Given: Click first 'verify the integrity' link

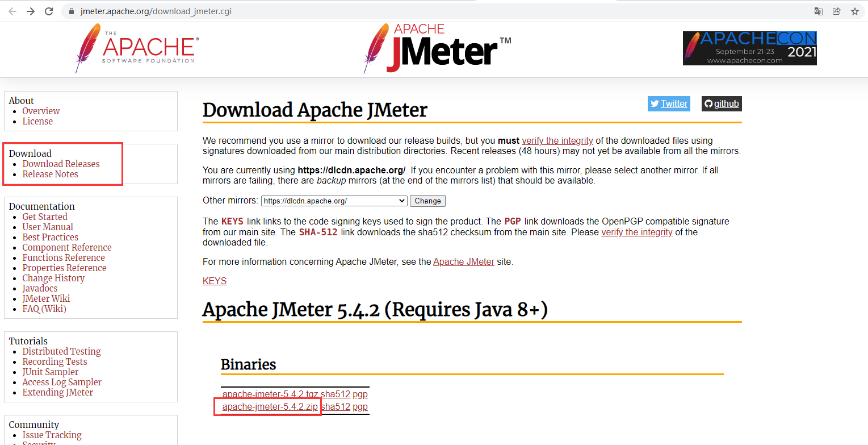Looking at the screenshot, I should [557, 140].
